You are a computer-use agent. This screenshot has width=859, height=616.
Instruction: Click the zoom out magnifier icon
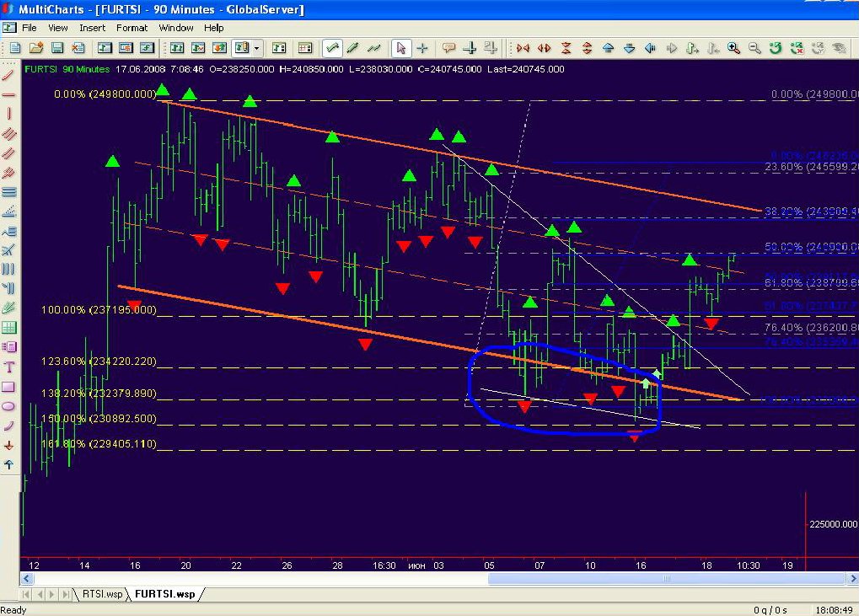click(754, 48)
